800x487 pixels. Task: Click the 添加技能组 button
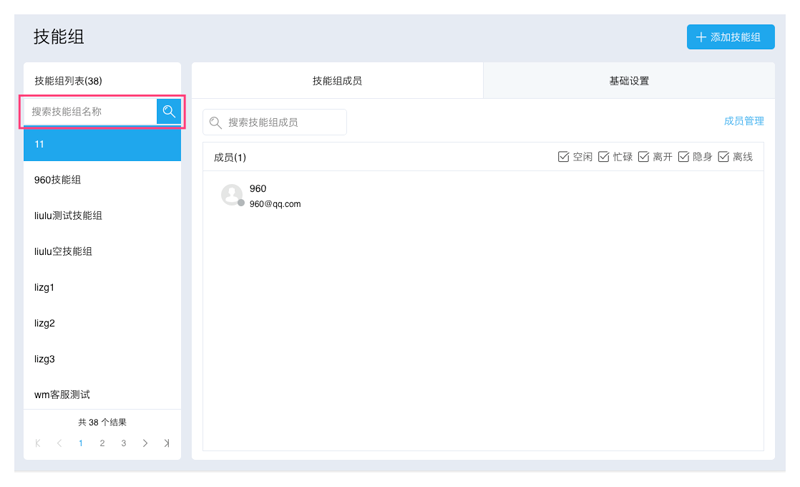(x=730, y=37)
